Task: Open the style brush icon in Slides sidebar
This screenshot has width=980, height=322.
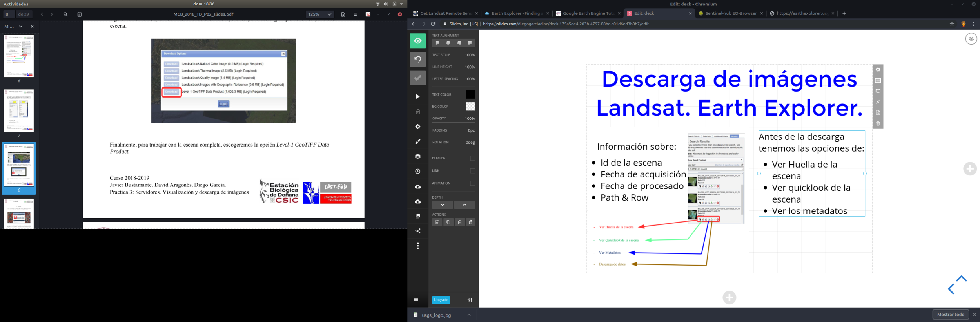Action: coord(417,141)
